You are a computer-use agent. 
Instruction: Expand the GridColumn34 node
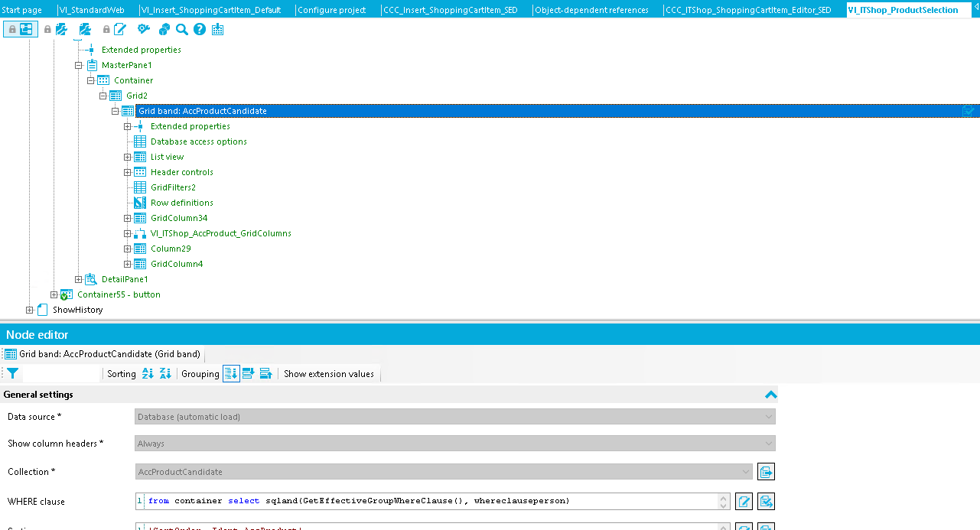coord(127,218)
